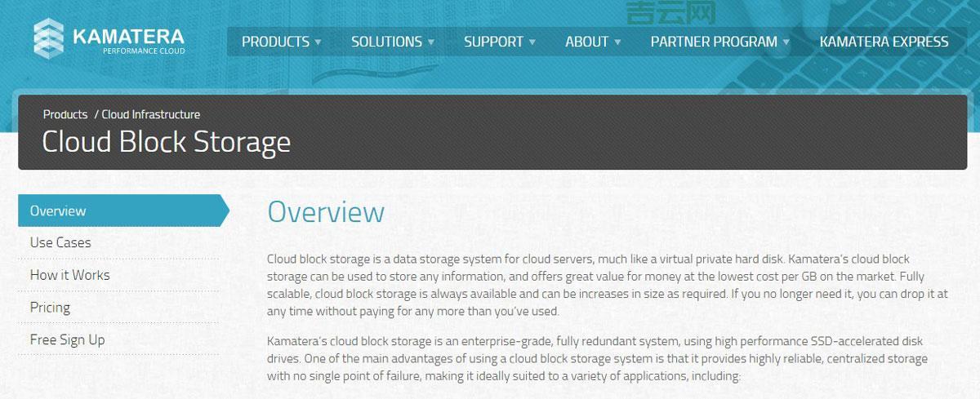This screenshot has width=980, height=399.
Task: Expand the About dropdown arrow
Action: (617, 42)
